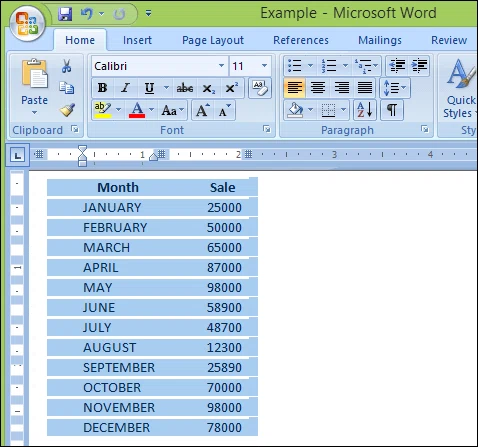Copy the selection
Image resolution: width=478 pixels, height=447 pixels.
(x=67, y=88)
